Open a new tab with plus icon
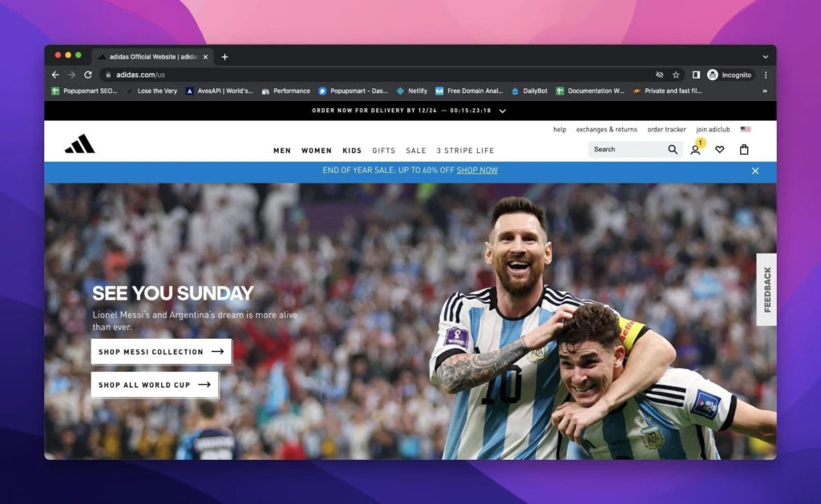 tap(224, 57)
